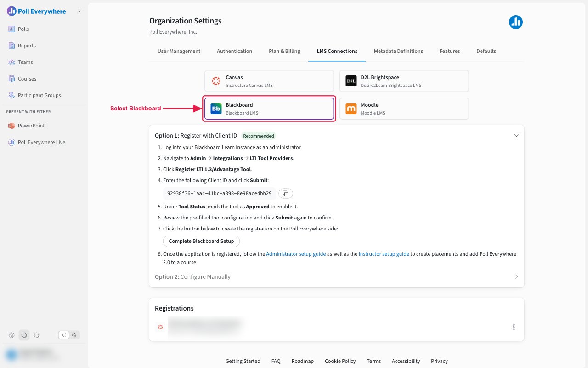This screenshot has height=368, width=588.
Task: Click the Registrations section heading
Action: coord(174,308)
